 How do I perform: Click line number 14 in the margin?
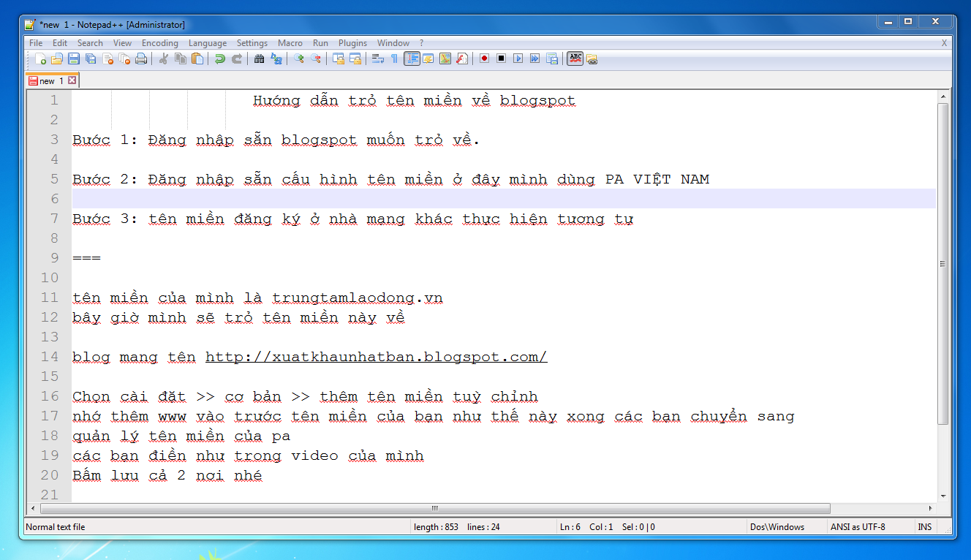click(x=49, y=357)
